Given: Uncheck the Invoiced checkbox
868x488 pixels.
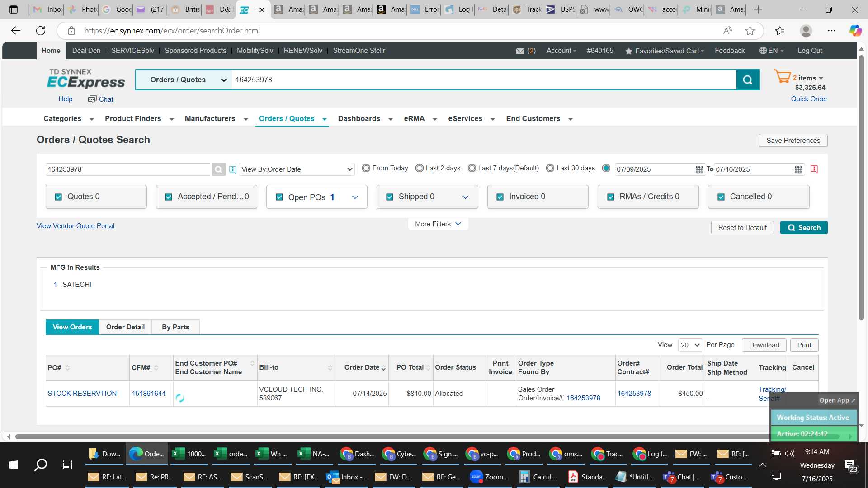Looking at the screenshot, I should point(500,197).
